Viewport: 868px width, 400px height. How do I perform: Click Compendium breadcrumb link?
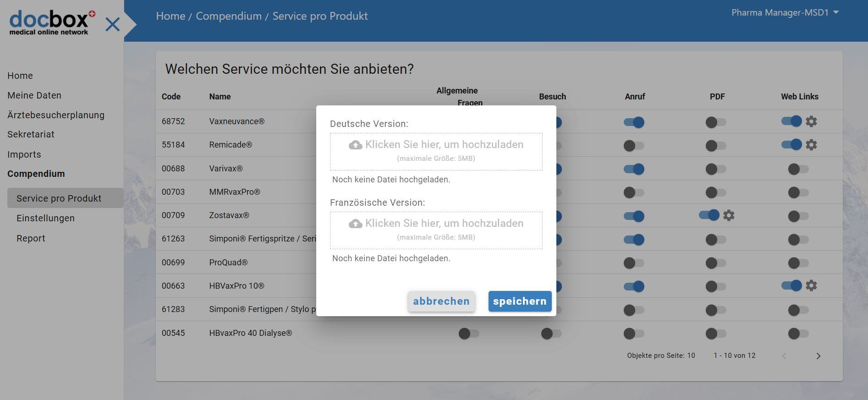tap(228, 16)
